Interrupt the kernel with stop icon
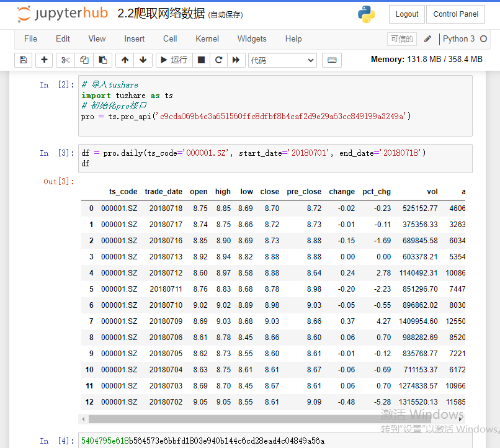 tap(201, 60)
